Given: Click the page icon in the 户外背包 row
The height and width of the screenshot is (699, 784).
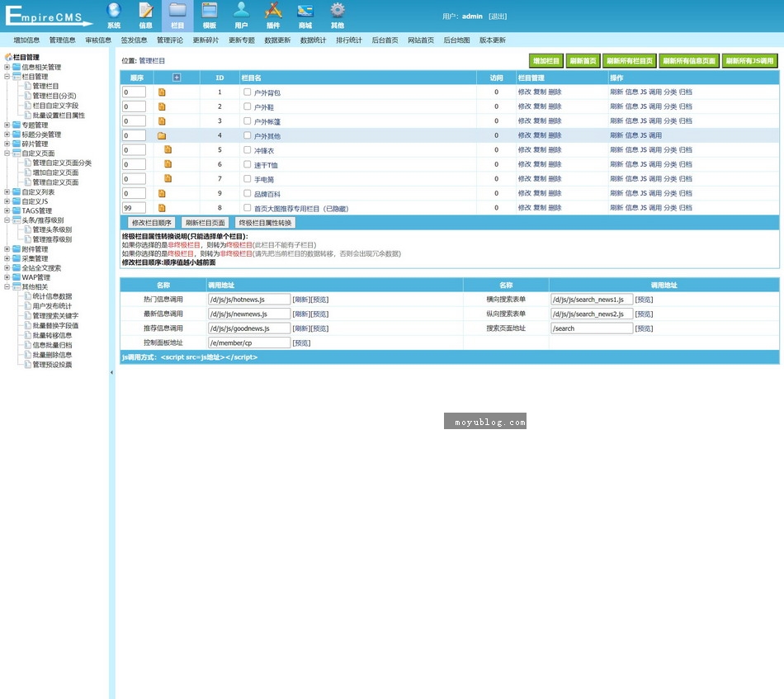Looking at the screenshot, I should [x=162, y=92].
